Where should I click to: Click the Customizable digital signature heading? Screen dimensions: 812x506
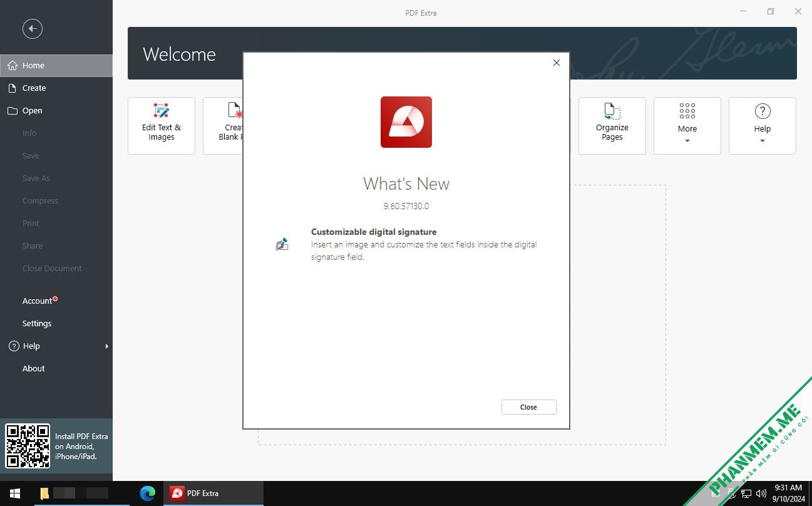tap(374, 232)
